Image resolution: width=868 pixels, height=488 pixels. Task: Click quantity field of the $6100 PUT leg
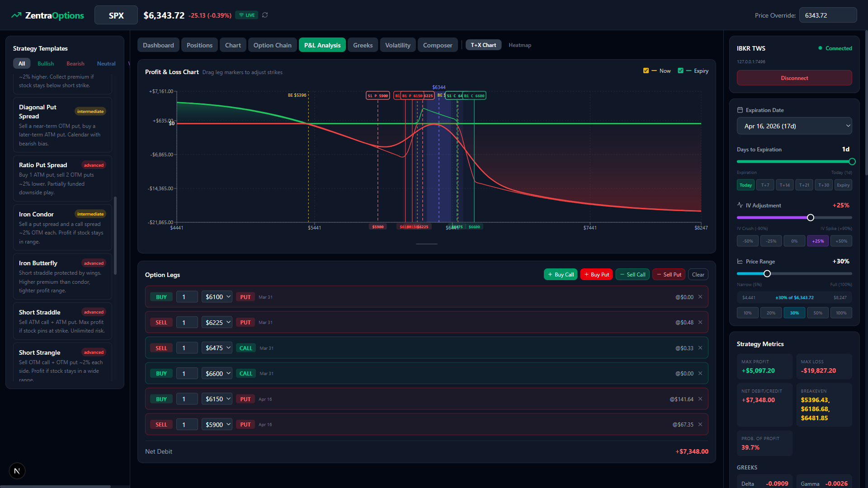(187, 297)
